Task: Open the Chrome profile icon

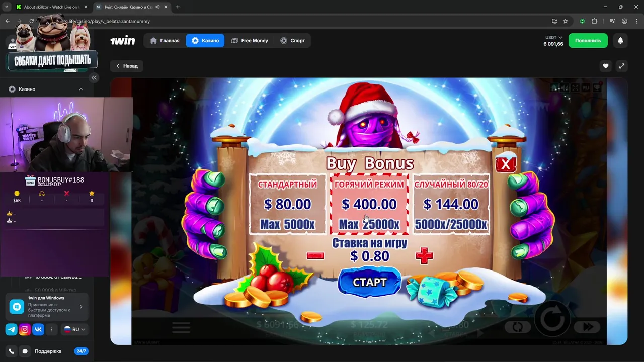Action: 624,21
